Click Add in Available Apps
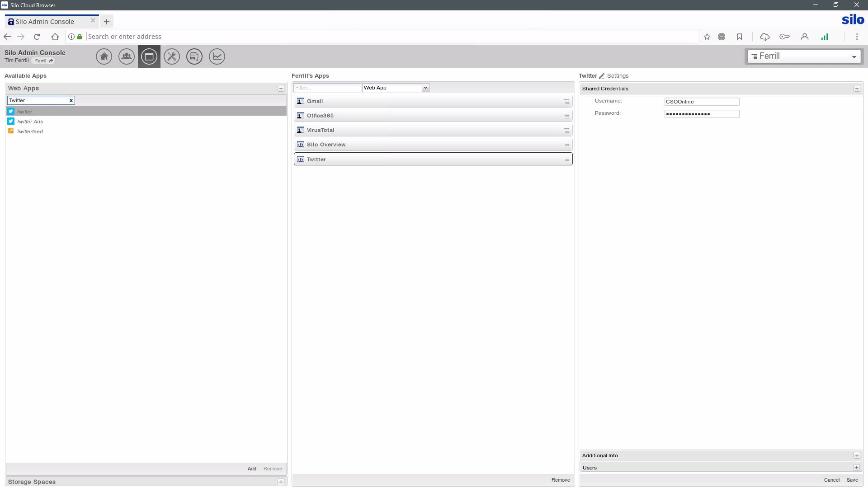Screen dimensions: 868x488 (x=252, y=469)
